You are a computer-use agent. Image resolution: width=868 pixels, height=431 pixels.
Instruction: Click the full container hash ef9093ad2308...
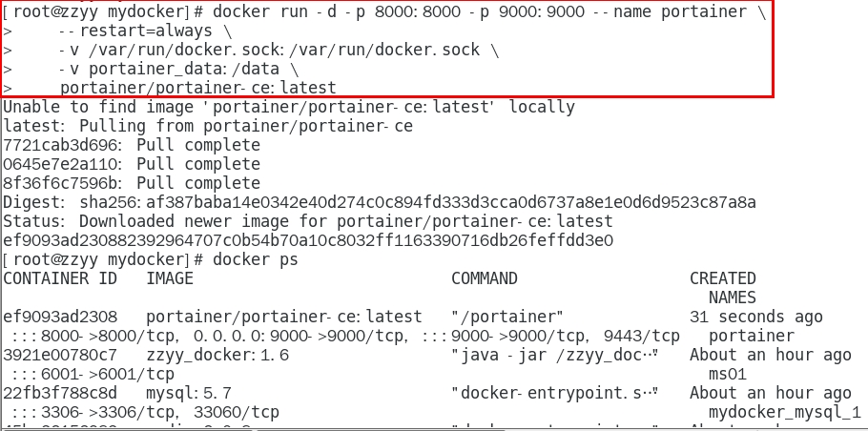pos(308,240)
